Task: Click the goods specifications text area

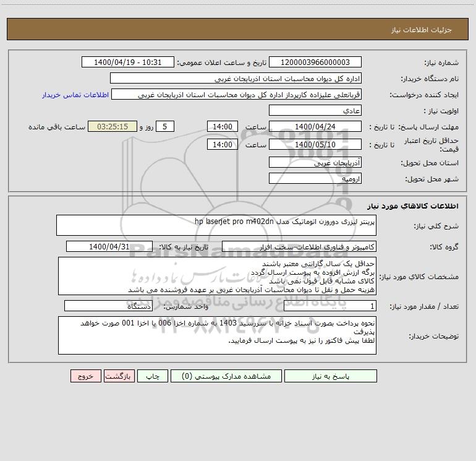Action: pyautogui.click(x=217, y=276)
